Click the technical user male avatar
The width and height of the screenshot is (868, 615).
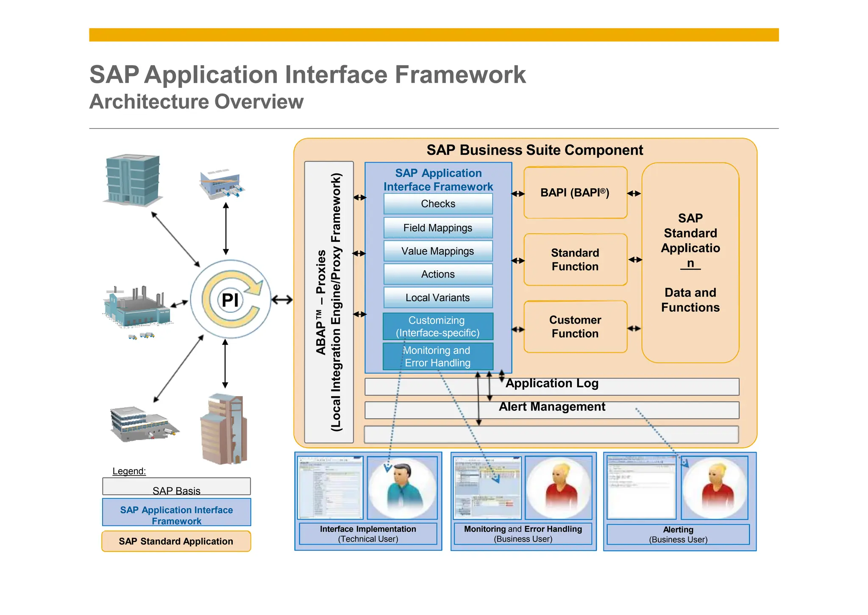[402, 488]
